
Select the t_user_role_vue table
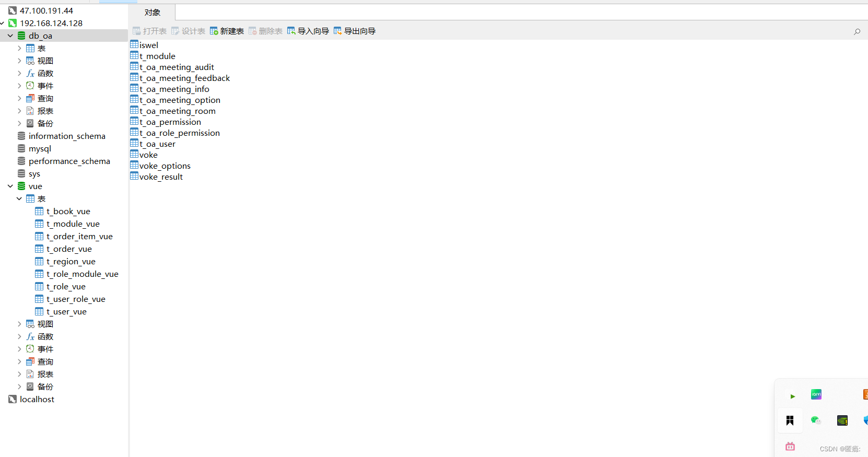point(76,299)
